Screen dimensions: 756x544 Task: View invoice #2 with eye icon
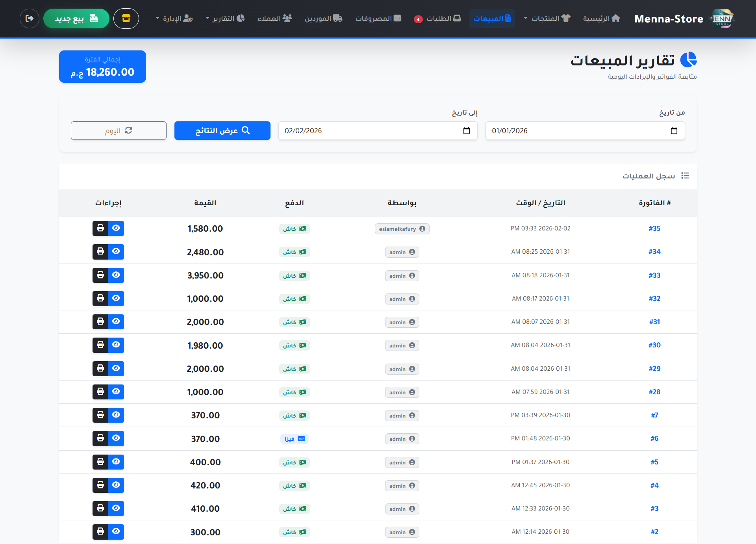tap(116, 532)
